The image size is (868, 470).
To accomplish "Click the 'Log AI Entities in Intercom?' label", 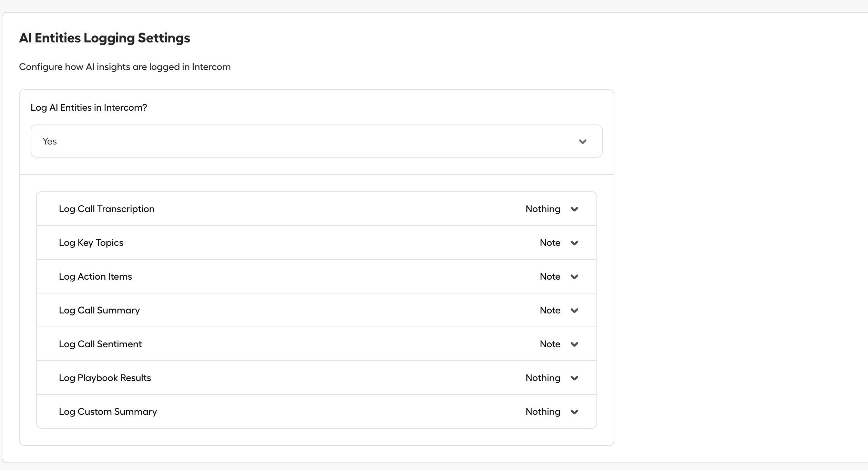I will click(89, 108).
